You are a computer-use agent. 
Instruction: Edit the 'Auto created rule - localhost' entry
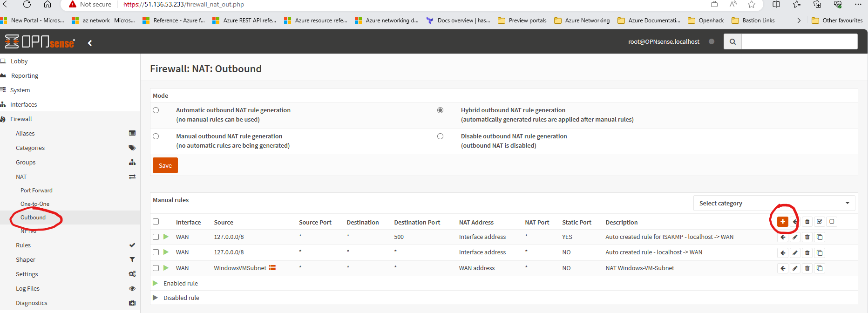point(795,253)
